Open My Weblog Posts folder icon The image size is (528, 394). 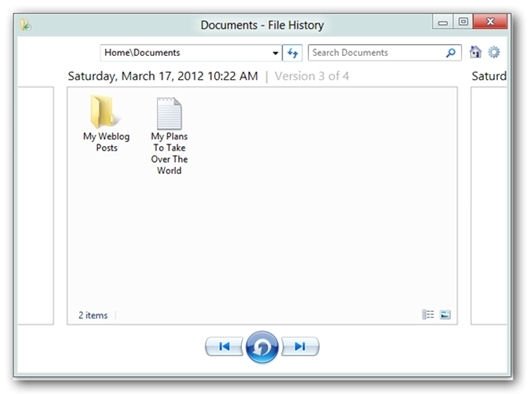tap(104, 112)
